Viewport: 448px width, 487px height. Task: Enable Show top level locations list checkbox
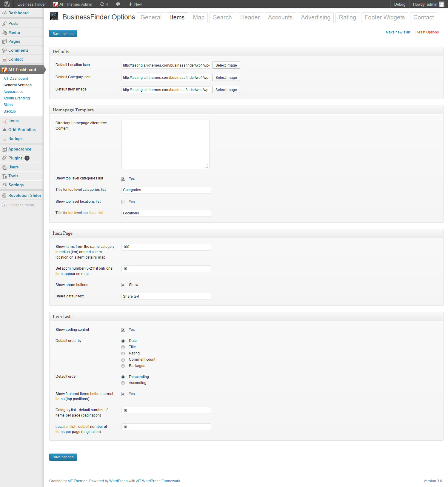pyautogui.click(x=123, y=202)
